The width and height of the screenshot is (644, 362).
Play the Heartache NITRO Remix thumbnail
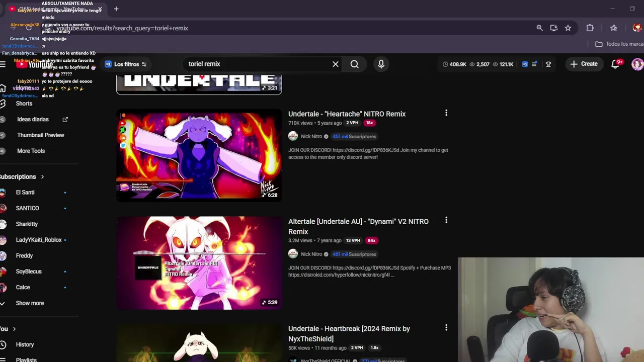click(x=199, y=155)
